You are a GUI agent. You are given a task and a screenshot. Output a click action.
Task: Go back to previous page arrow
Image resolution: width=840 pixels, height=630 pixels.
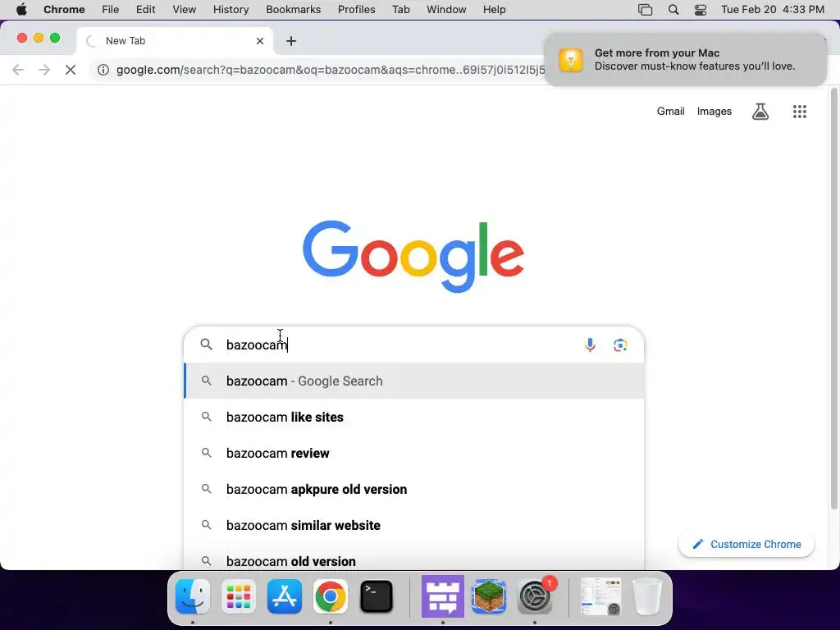[18, 70]
